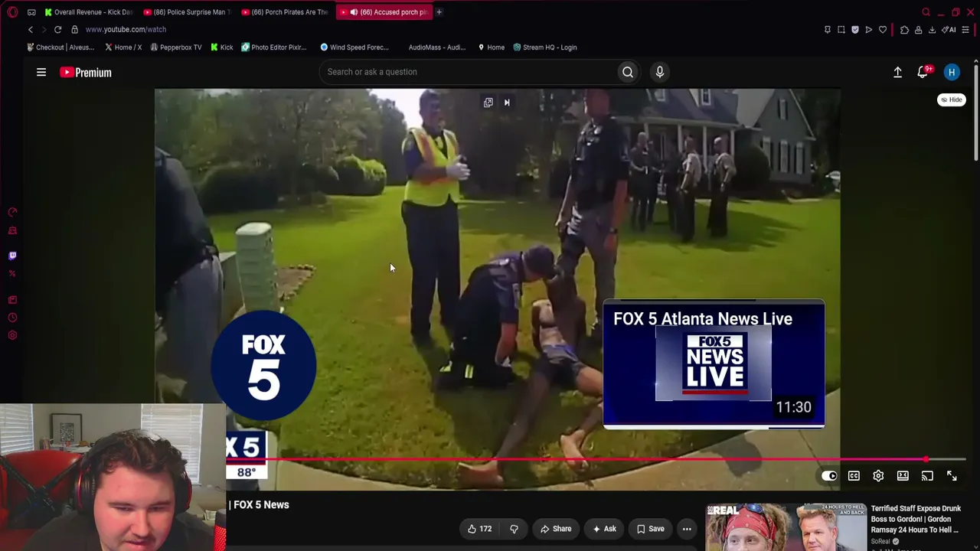Open browser downloads panel
Viewport: 980px width, 551px height.
(x=932, y=29)
